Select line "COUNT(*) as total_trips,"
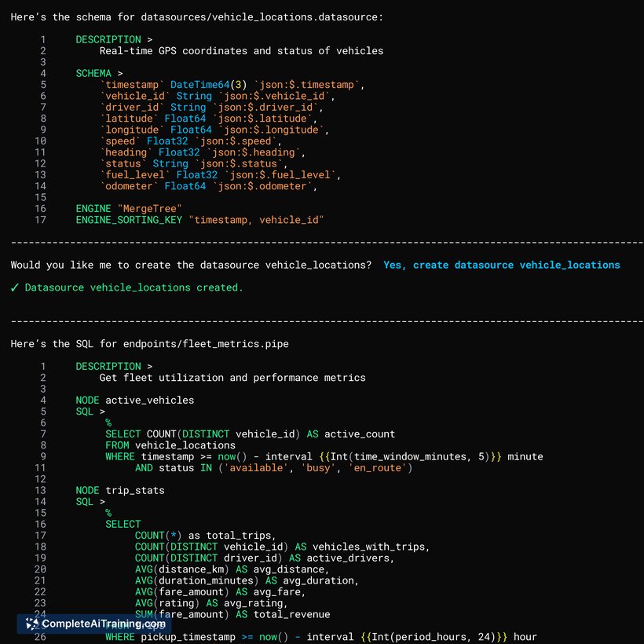Screen dimensions: 644x644 tap(205, 536)
